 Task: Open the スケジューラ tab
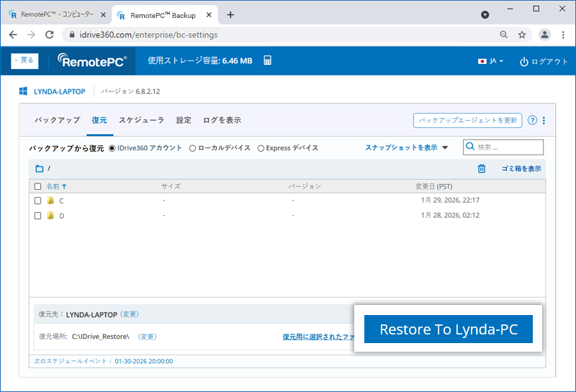coord(141,120)
